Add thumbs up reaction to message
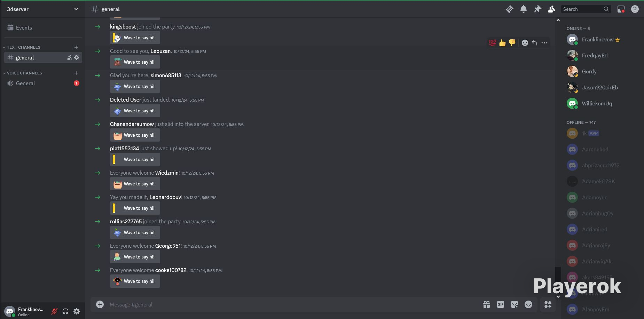644x319 pixels. [x=502, y=43]
